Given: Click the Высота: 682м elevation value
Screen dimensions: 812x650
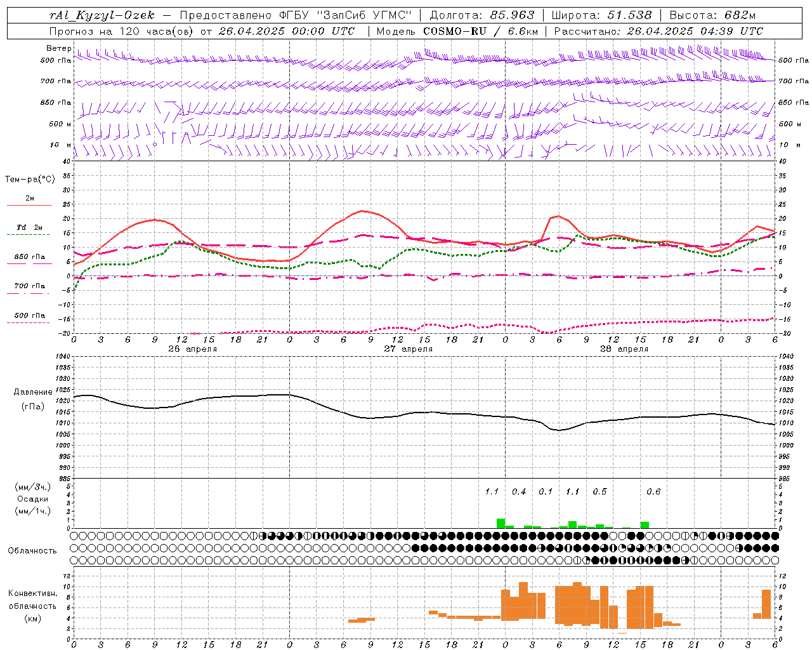Looking at the screenshot, I should pos(712,15).
